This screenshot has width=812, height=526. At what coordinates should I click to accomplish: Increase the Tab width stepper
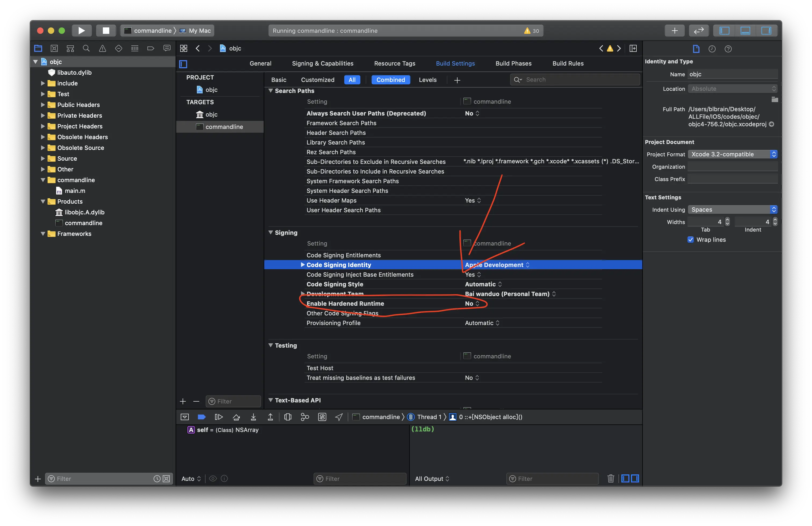coord(727,220)
